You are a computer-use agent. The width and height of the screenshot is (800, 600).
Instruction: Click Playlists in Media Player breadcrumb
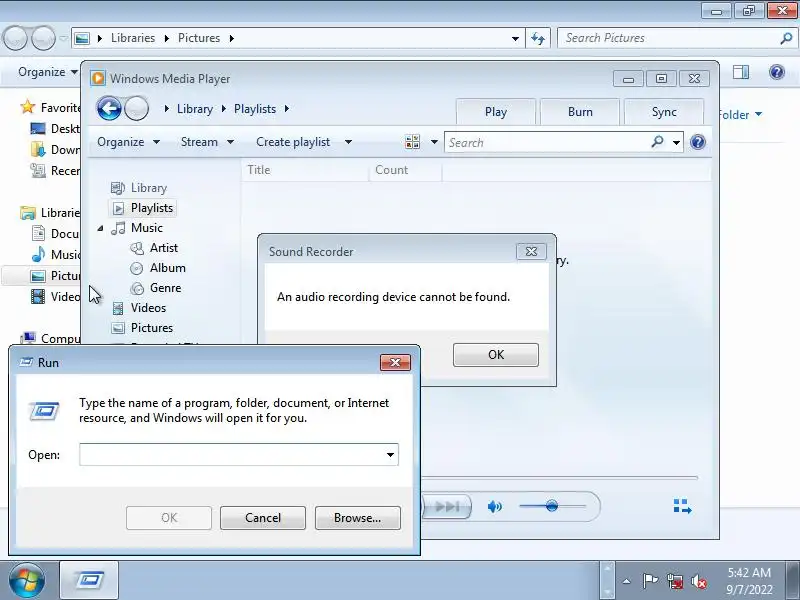(x=255, y=109)
